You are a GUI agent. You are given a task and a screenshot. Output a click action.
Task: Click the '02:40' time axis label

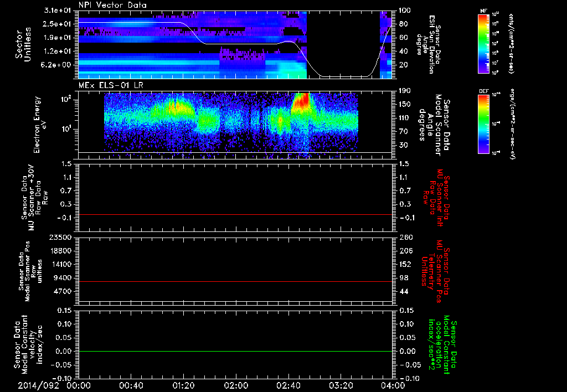click(x=288, y=385)
